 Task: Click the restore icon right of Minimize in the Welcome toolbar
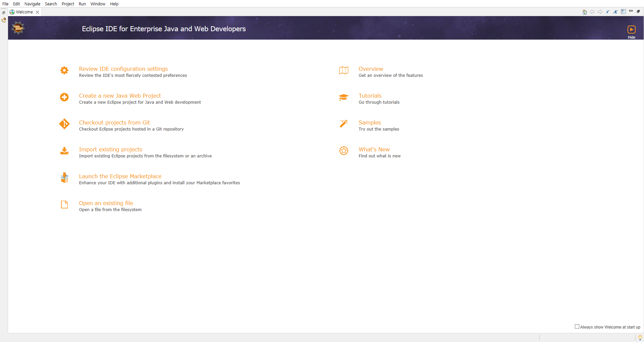[x=638, y=11]
